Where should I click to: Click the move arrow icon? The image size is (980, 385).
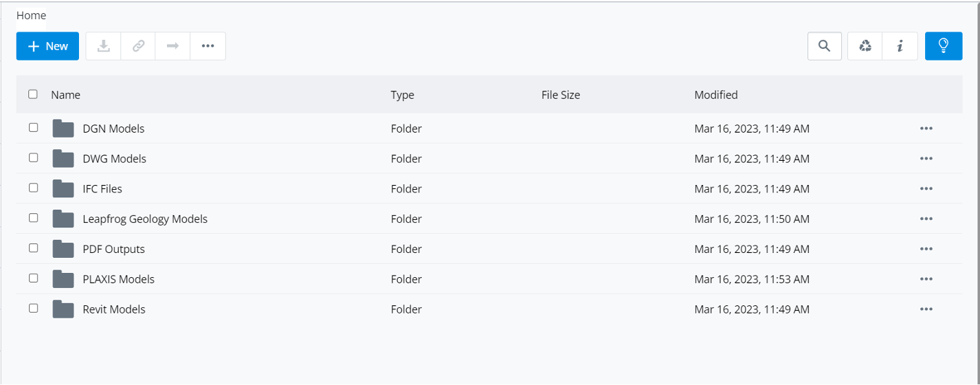[173, 46]
